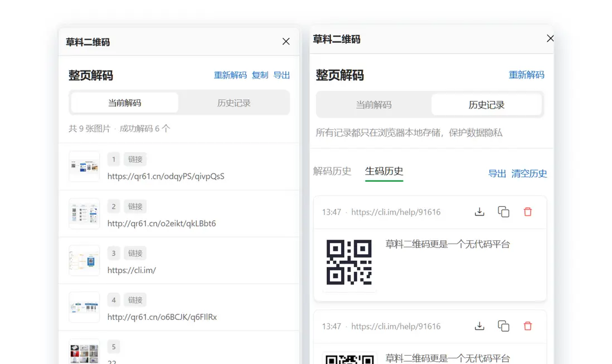Delete the second 13:47 QR code record
612x364 pixels.
point(528,326)
